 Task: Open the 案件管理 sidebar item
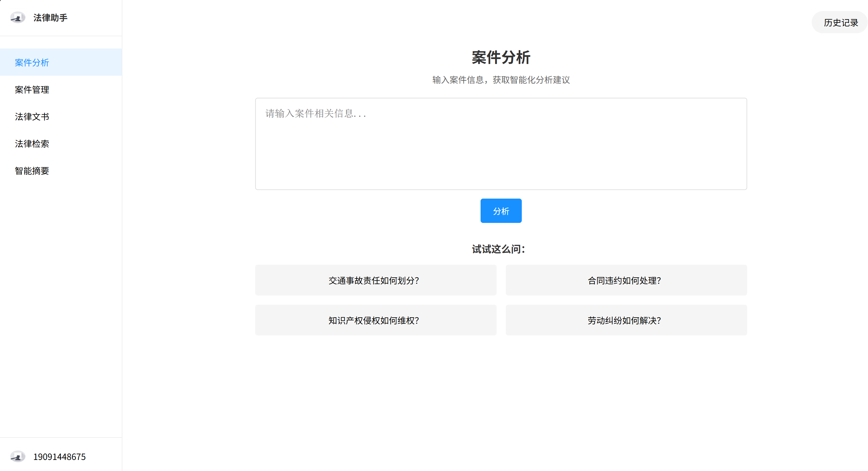pos(32,89)
